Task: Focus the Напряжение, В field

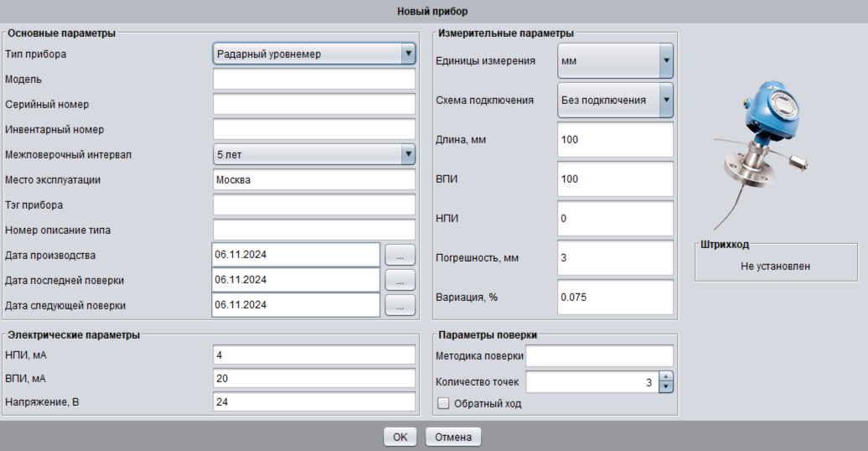Action: (314, 402)
